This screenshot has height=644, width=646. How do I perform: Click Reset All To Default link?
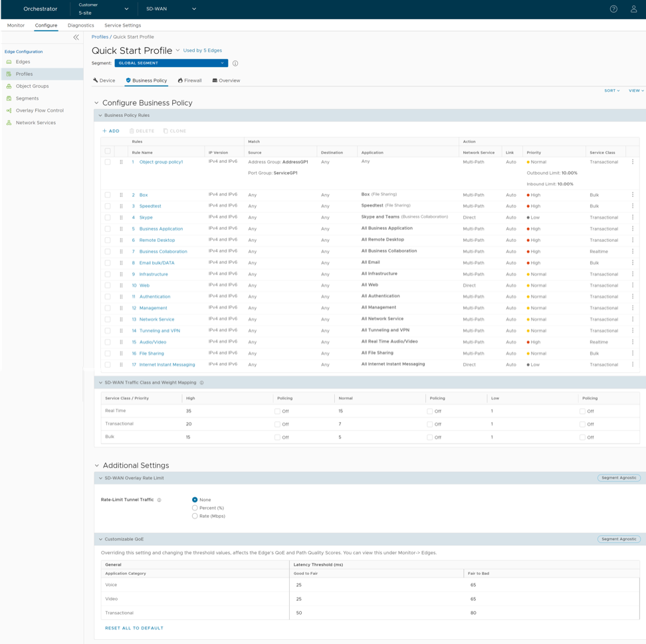134,628
